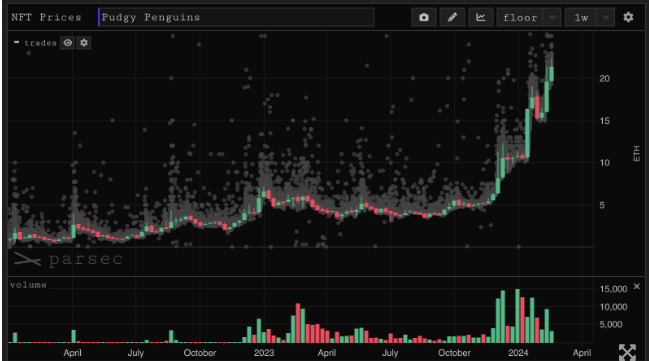Click the 2024 time axis label
The height and width of the screenshot is (361, 649).
pyautogui.click(x=518, y=353)
